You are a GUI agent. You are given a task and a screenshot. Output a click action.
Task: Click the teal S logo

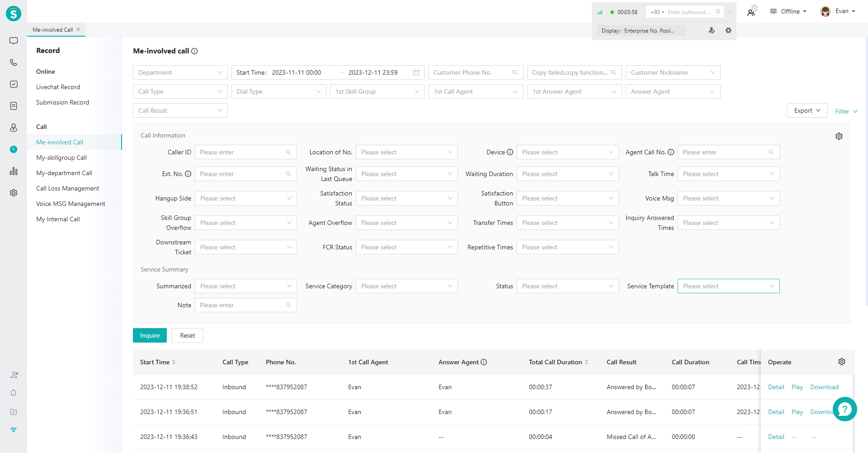(x=14, y=14)
